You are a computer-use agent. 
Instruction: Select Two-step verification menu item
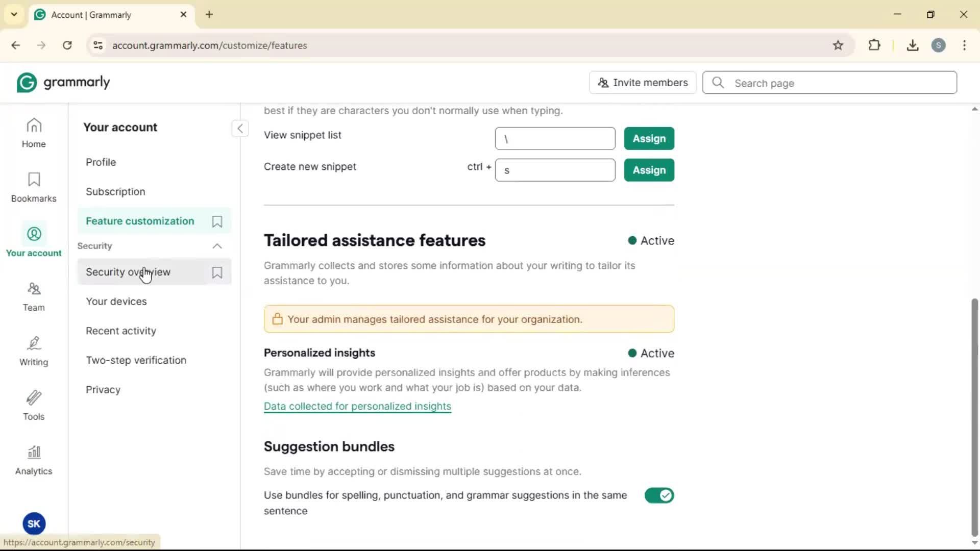tap(136, 360)
